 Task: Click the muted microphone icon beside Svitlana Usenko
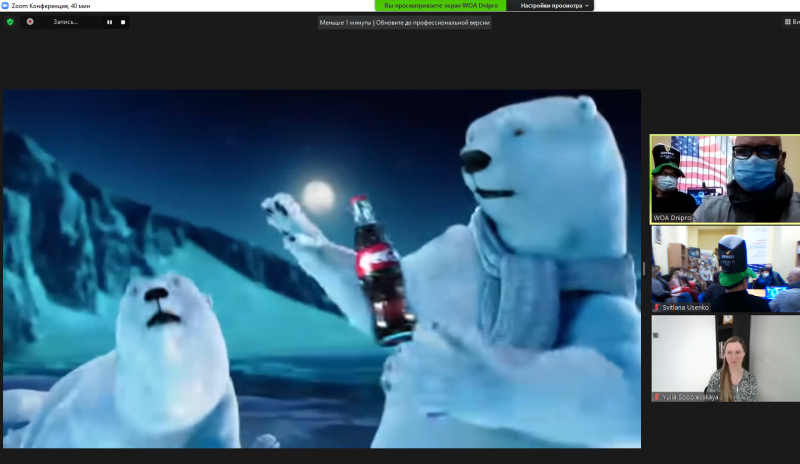657,307
